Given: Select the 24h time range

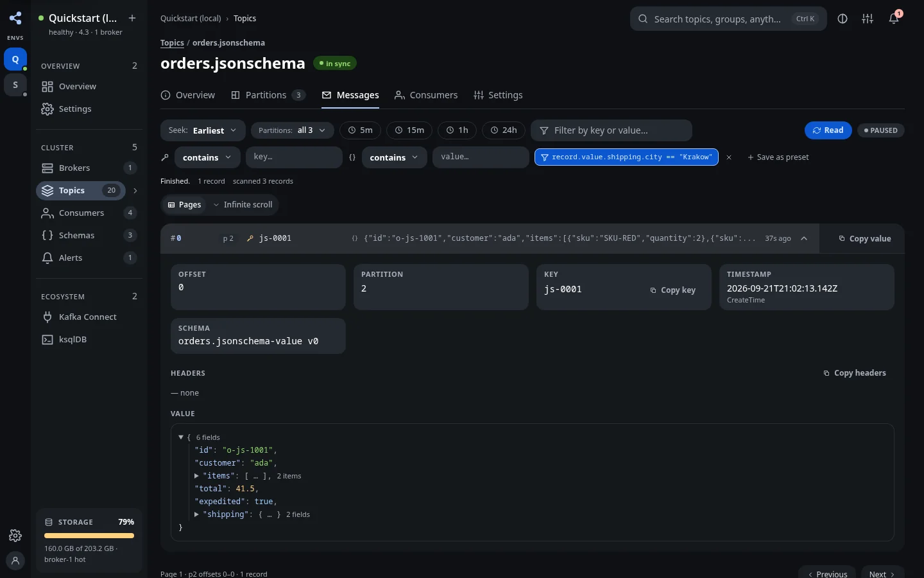Looking at the screenshot, I should click(504, 130).
